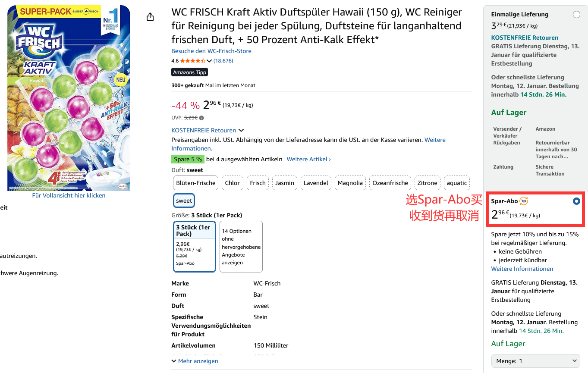Open the Menge quantity dropdown
Viewport: 588px width, 373px height.
point(535,361)
